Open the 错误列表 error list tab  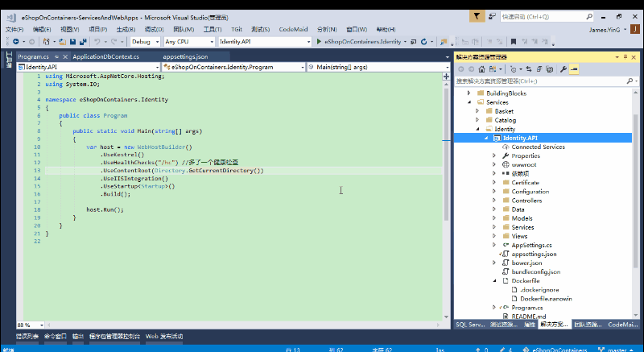[x=27, y=337]
